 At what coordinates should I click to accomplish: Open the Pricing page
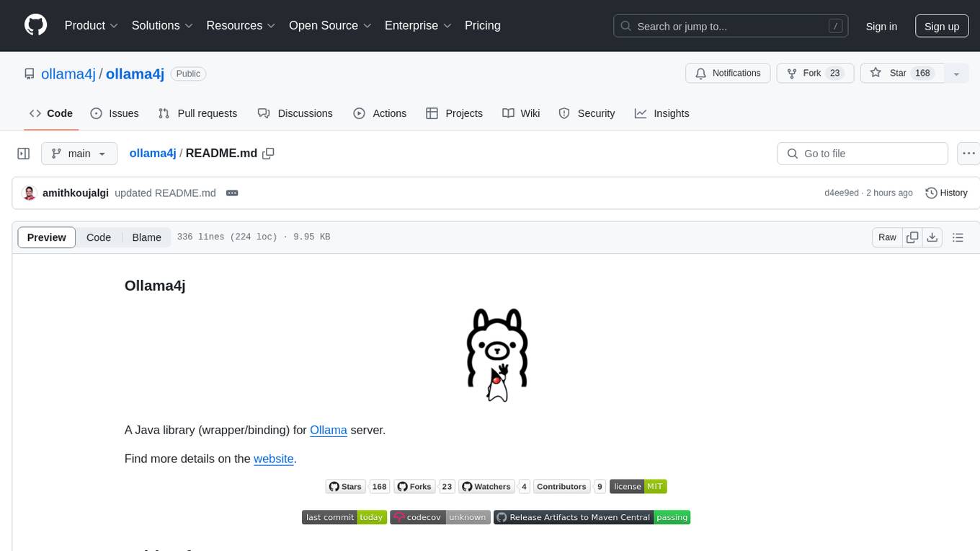pos(483,25)
